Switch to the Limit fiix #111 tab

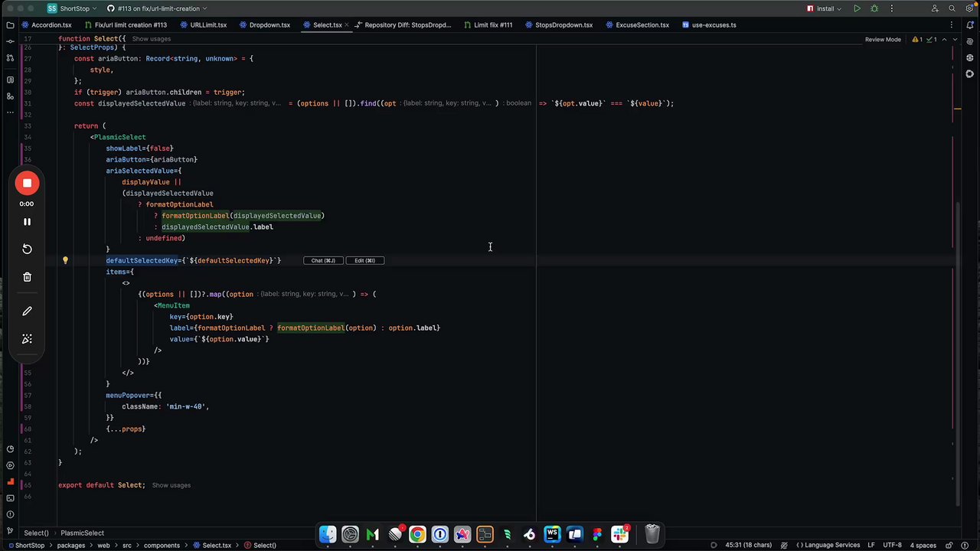tap(488, 24)
